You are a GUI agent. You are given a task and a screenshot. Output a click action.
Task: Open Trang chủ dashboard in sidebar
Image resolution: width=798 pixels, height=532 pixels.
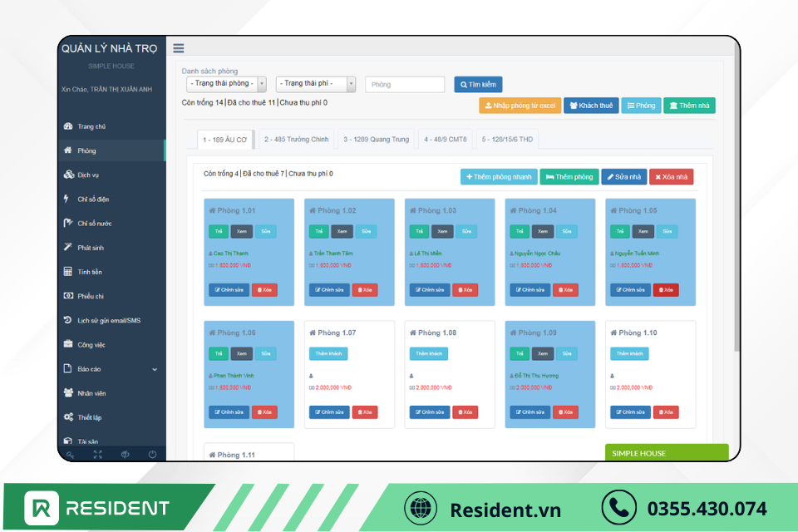pyautogui.click(x=91, y=126)
